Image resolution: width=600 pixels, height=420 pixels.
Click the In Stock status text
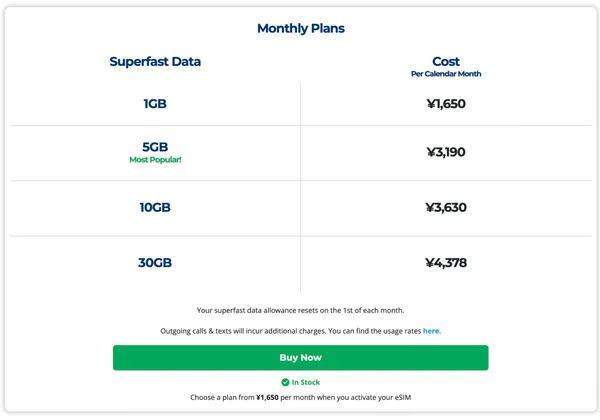tap(307, 383)
